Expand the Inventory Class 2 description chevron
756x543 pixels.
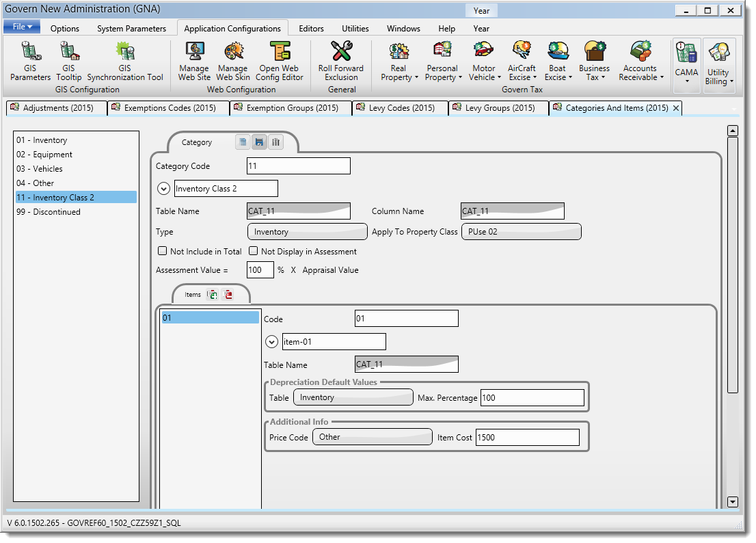pyautogui.click(x=163, y=189)
